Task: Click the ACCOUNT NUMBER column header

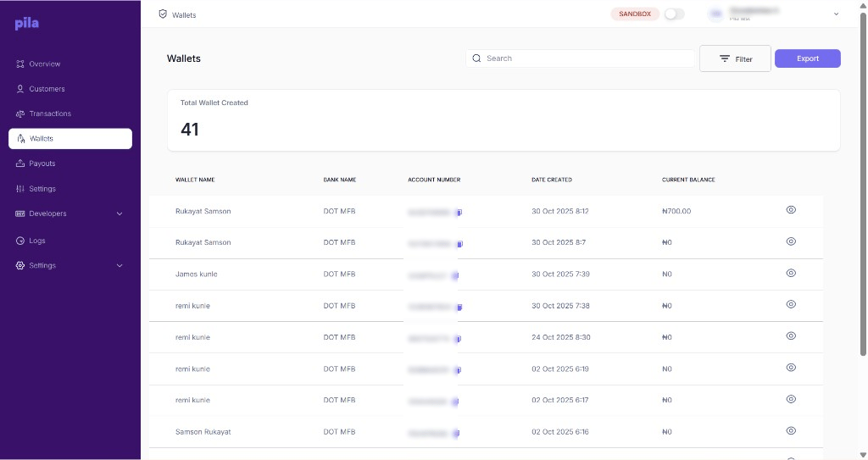Action: coord(434,180)
